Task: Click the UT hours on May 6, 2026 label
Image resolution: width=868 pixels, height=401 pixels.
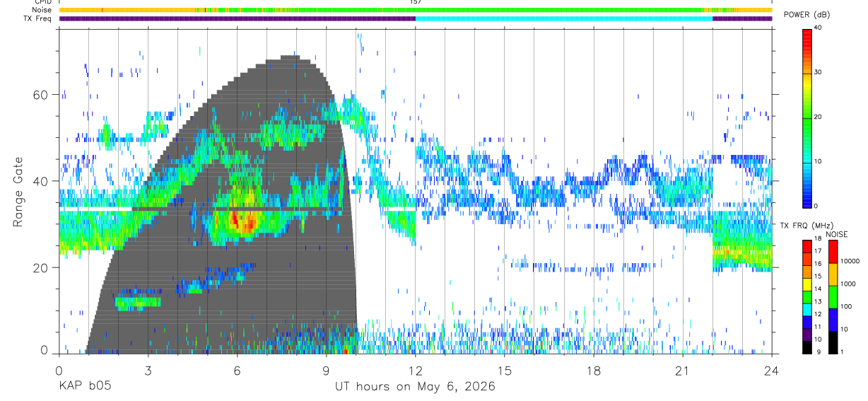Action: click(x=415, y=387)
